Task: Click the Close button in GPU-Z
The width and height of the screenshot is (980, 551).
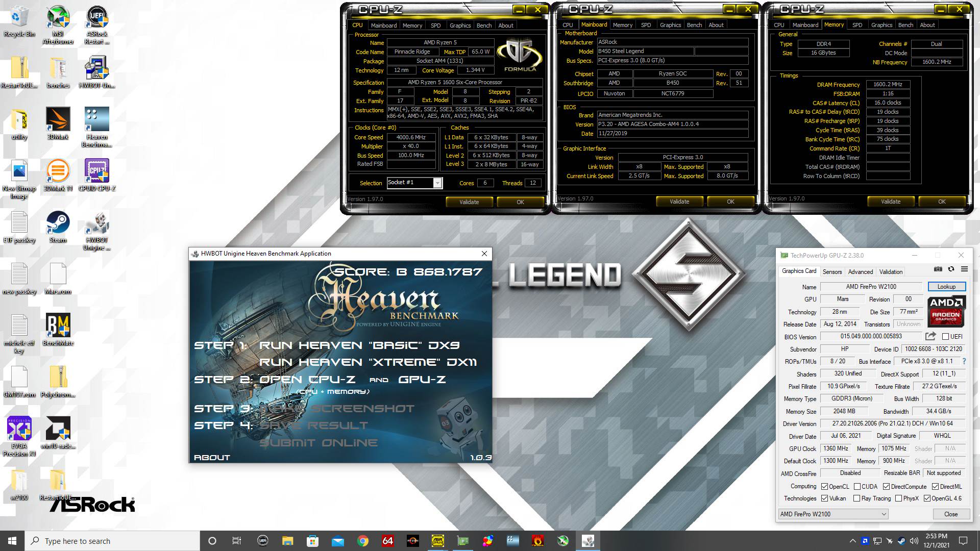Action: click(951, 514)
